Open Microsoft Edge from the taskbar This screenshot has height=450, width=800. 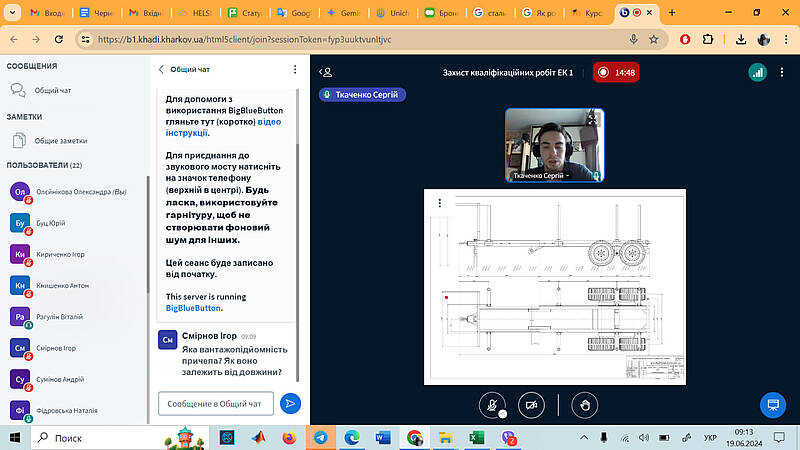click(352, 438)
